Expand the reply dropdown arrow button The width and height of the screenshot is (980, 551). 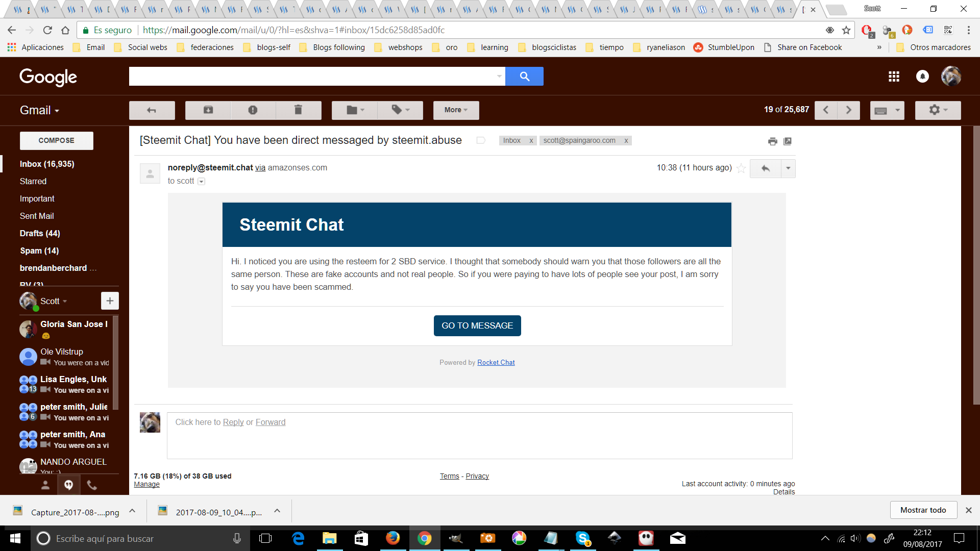789,167
